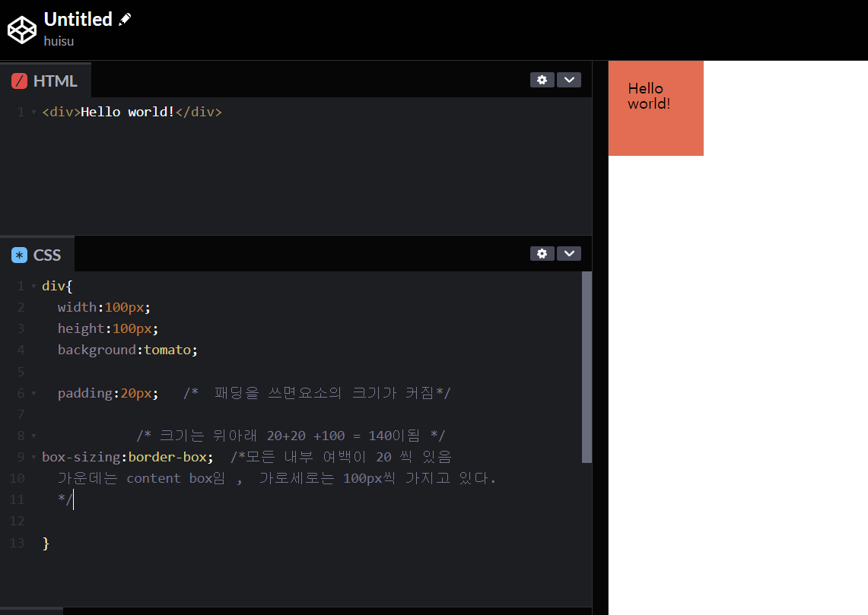Click the background:tomato; declaration
The width and height of the screenshot is (868, 615).
point(127,350)
